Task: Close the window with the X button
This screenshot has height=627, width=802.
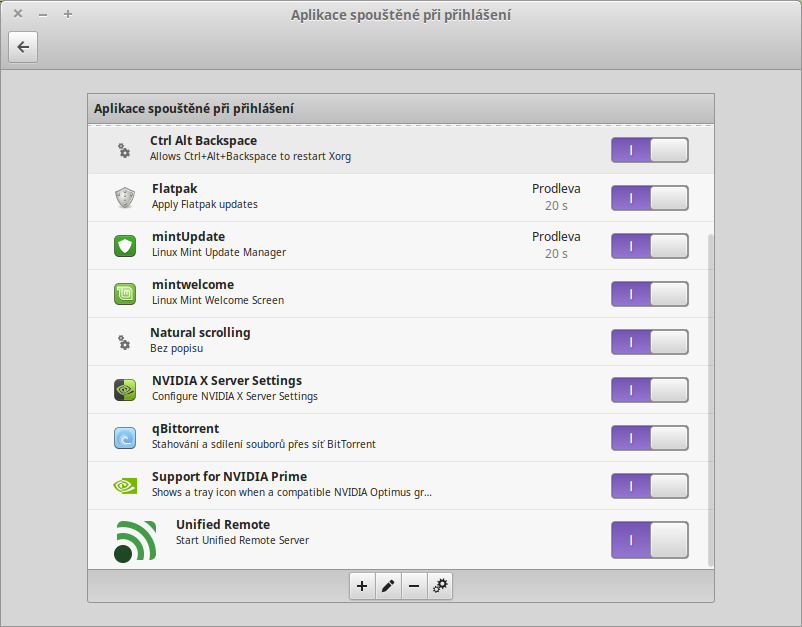Action: pyautogui.click(x=18, y=14)
